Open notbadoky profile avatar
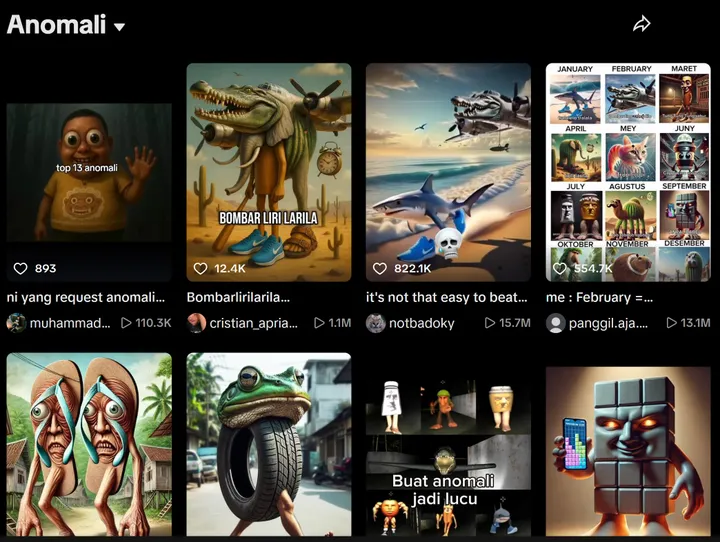The image size is (720, 542). [376, 323]
